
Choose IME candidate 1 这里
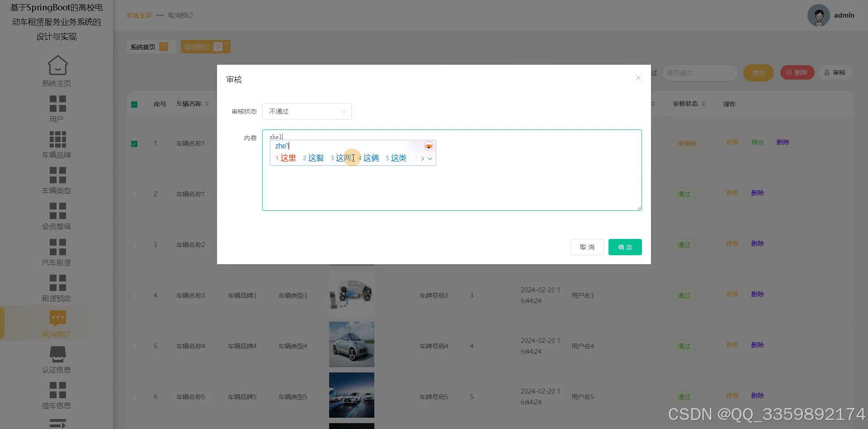(286, 158)
